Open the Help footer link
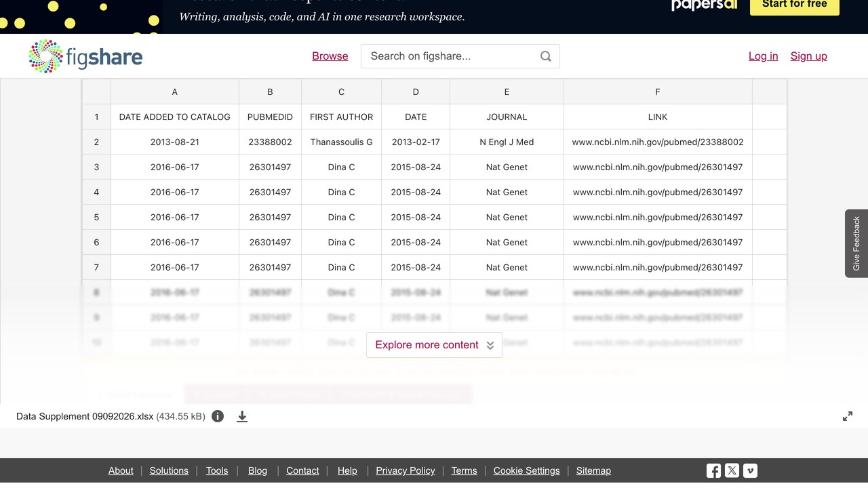The image size is (868, 488). coord(347,470)
